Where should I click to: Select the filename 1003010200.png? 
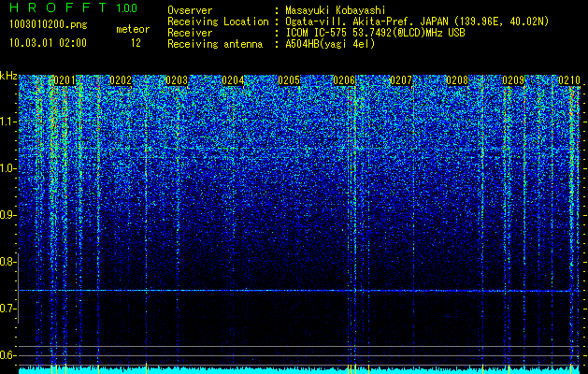(x=49, y=24)
